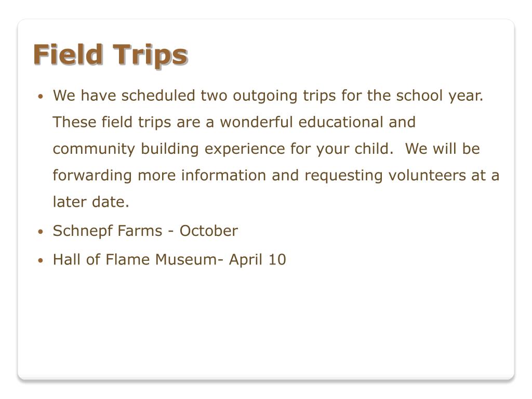Click the 'Hall of Flame Museum' text

tap(135, 260)
